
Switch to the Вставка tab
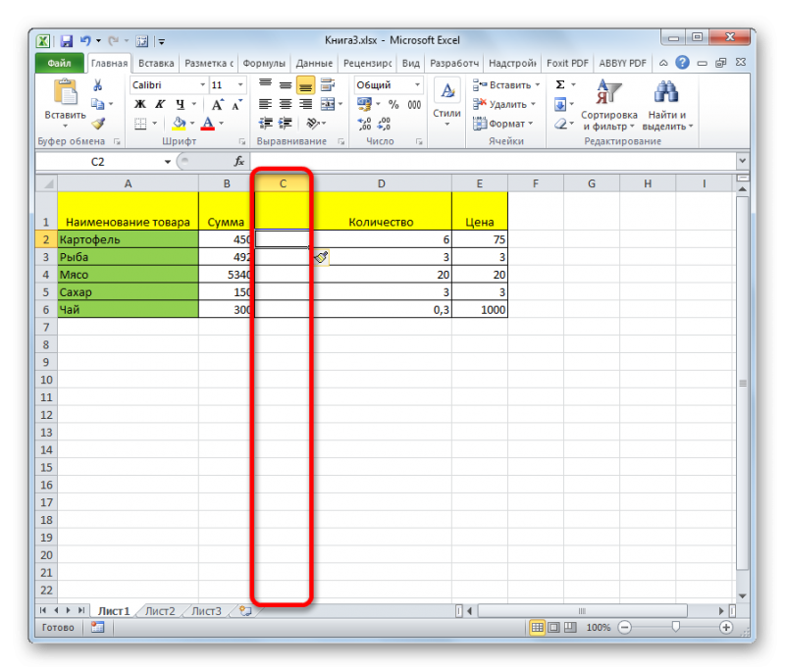pyautogui.click(x=156, y=64)
